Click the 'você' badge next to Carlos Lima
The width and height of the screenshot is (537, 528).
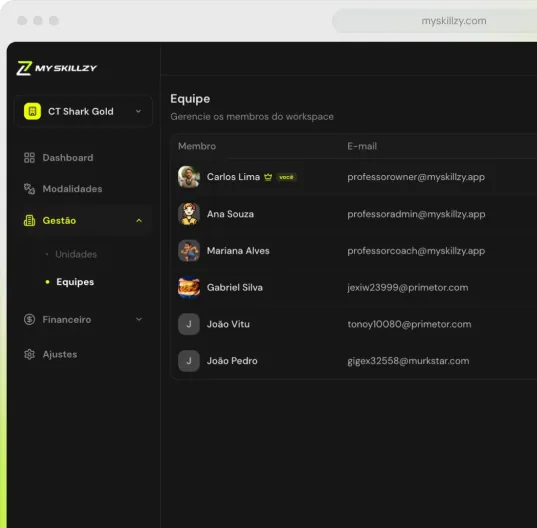coord(286,177)
